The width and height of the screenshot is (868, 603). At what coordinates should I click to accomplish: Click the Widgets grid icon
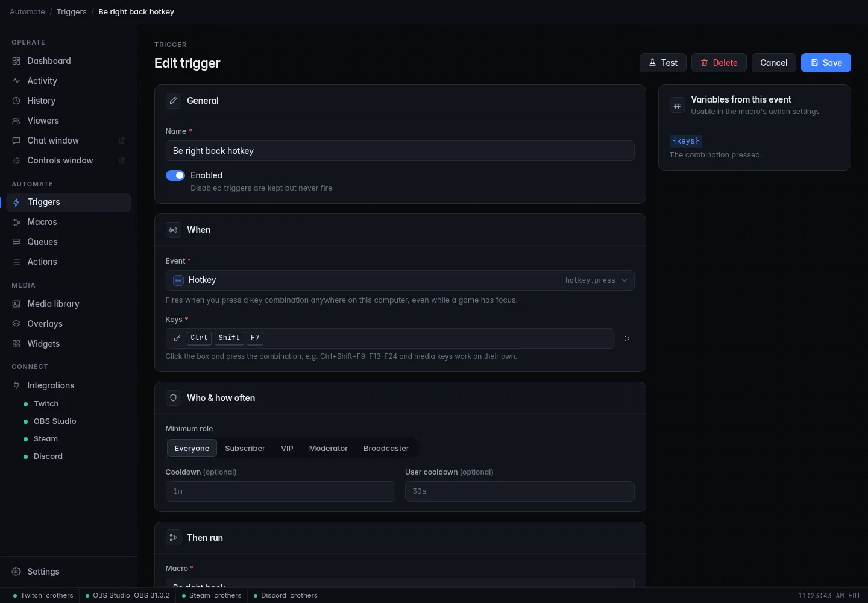[x=16, y=344]
